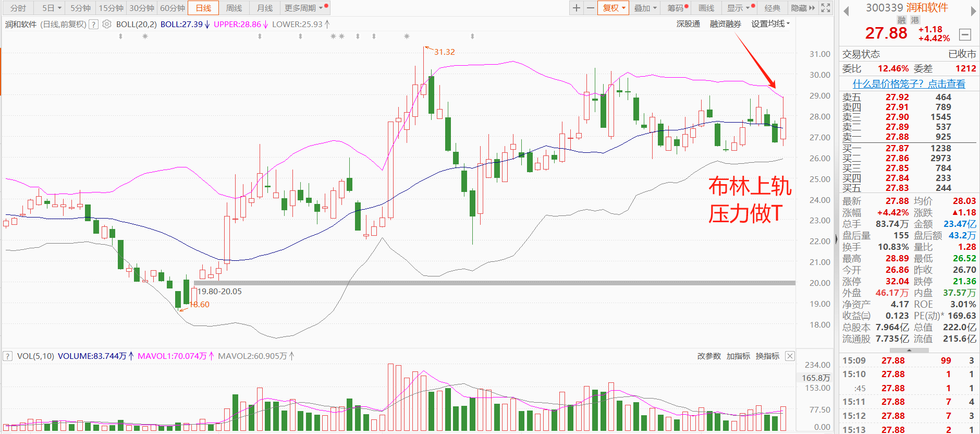
Task: Zoom out chart with minus icon
Action: pos(590,8)
